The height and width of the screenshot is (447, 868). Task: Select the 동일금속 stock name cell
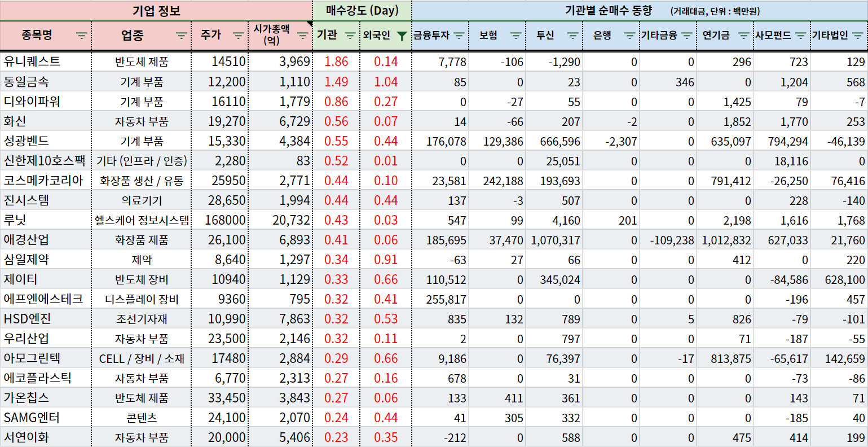pos(46,81)
